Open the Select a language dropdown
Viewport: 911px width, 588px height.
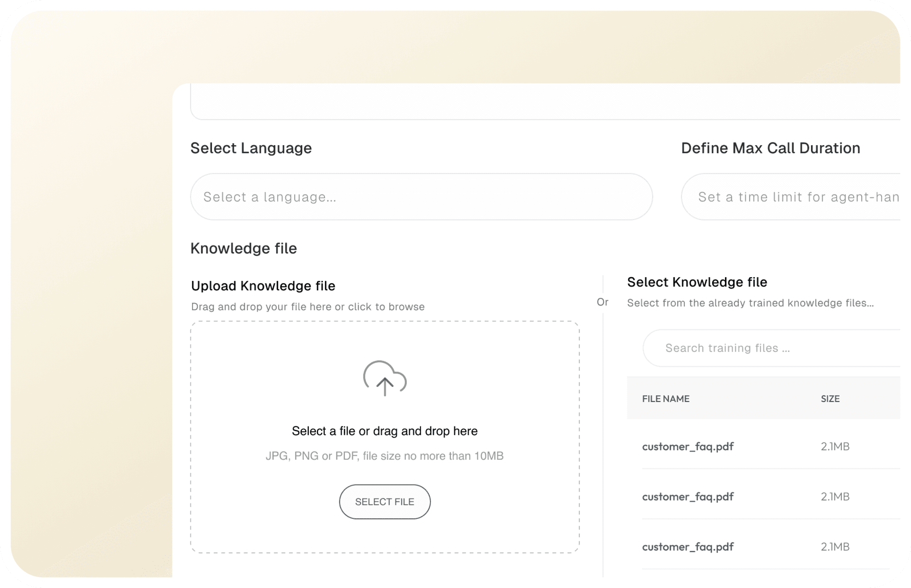coord(421,197)
